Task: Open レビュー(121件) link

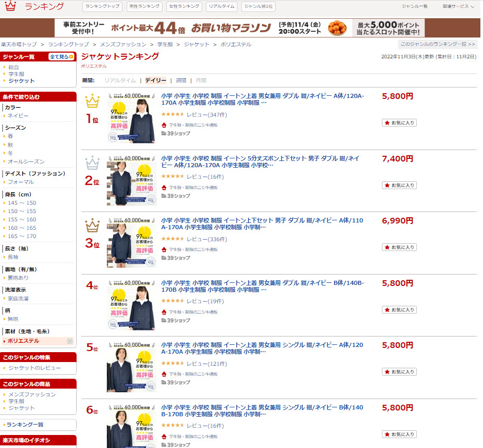Action: (207, 364)
